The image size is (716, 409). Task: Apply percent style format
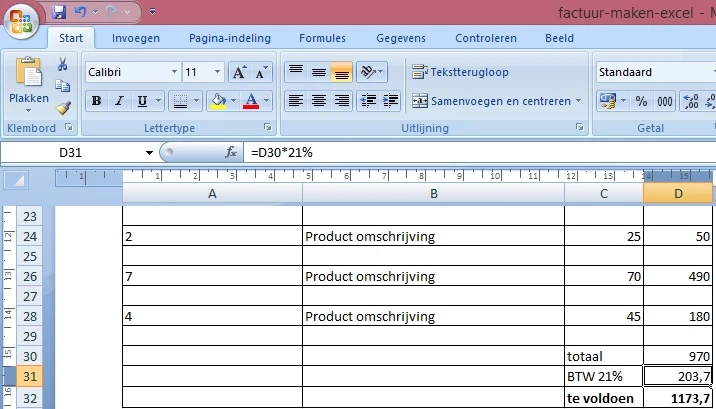point(642,101)
